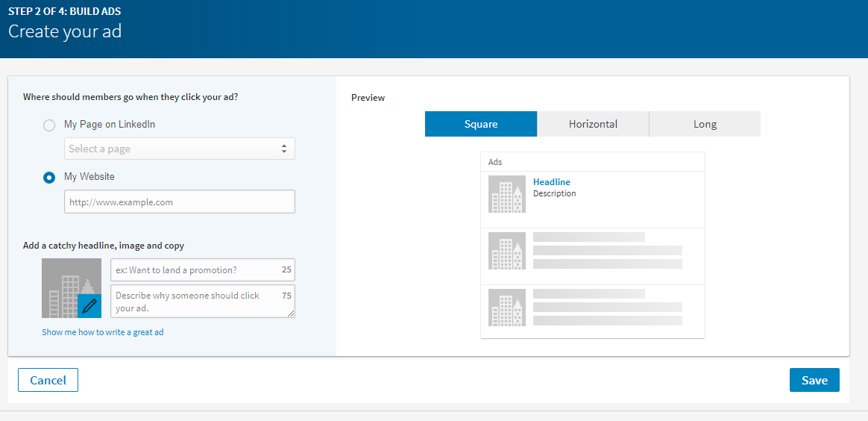Switch to the Long preview tab
This screenshot has width=868, height=421.
click(705, 124)
